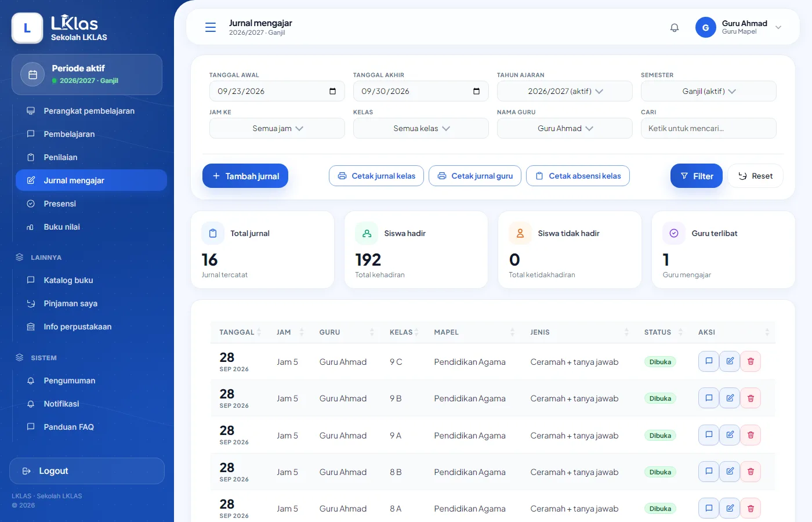Image resolution: width=812 pixels, height=522 pixels.
Task: Click the Periode aktif calendar icon
Action: point(32,74)
